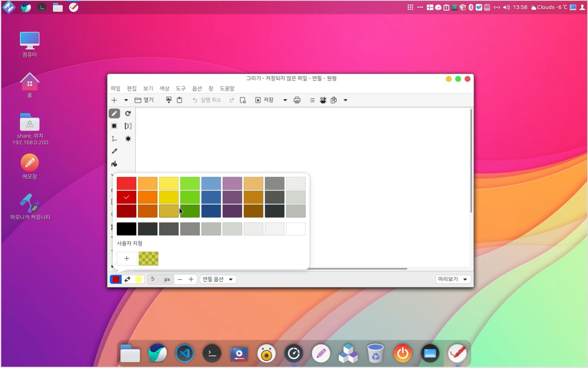Click the 열기 button
The image size is (588, 368).
point(144,100)
